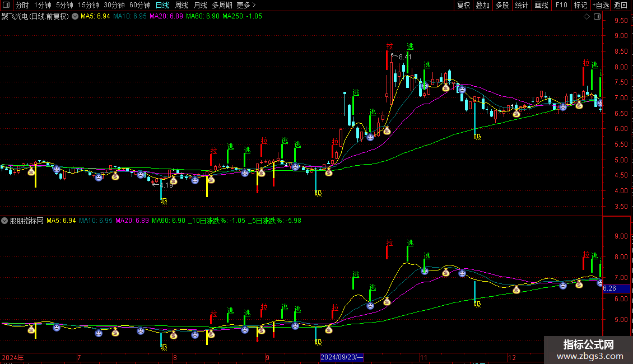The height and width of the screenshot is (364, 633).
Task: Click the 4.19 low price annotation
Action: [166, 185]
